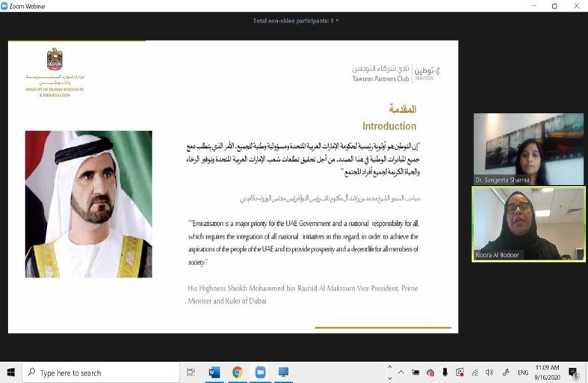The width and height of the screenshot is (588, 383).
Task: Open the Wi-Fi network tray icon
Action: (x=474, y=372)
